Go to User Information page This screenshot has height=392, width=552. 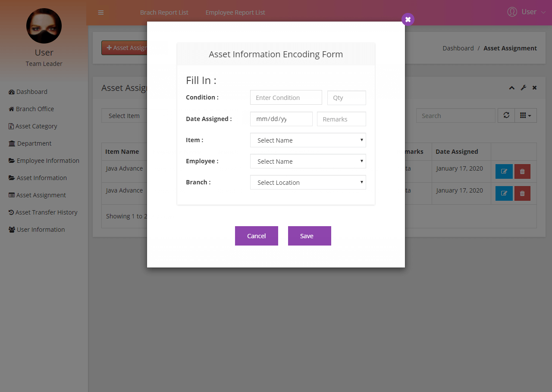[x=37, y=230]
